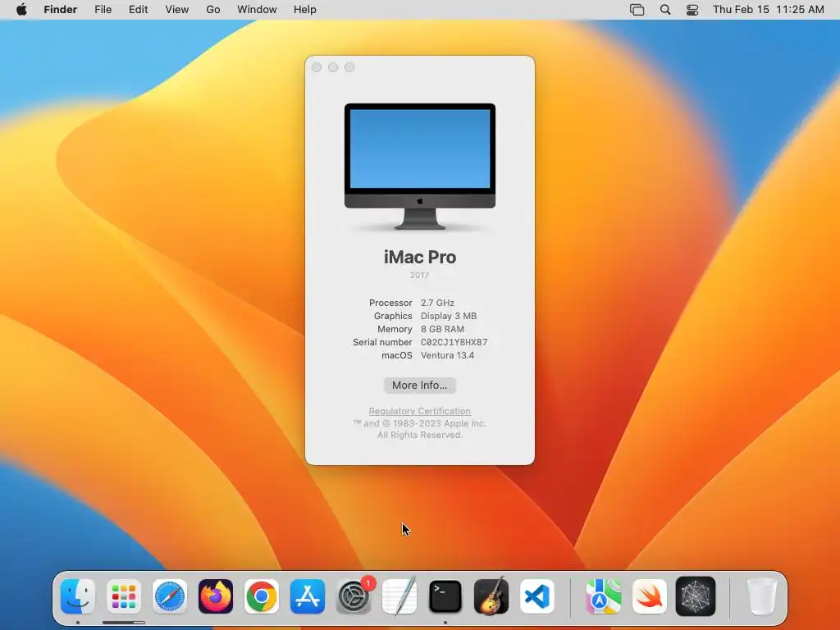Open Swift Playgrounds from the Dock
The width and height of the screenshot is (840, 630).
(650, 596)
